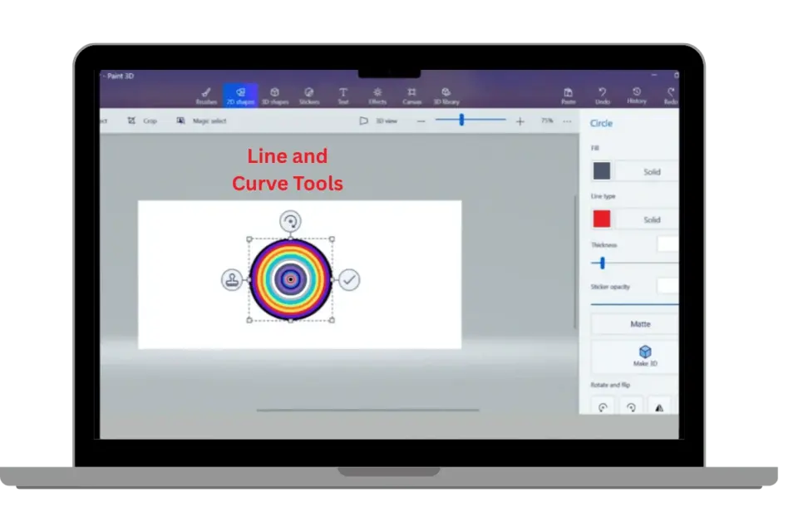Screen dimensions: 798x532
Task: Open the 3D shapes tab
Action: (x=274, y=96)
